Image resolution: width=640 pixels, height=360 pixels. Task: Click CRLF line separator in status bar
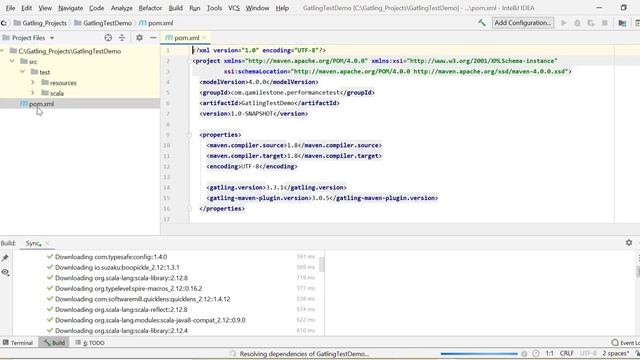pyautogui.click(x=567, y=353)
